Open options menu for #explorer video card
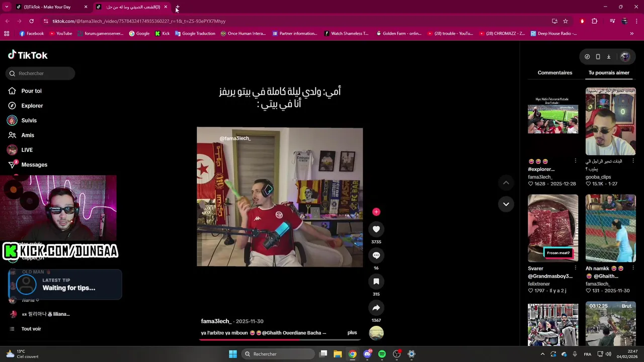Image resolution: width=644 pixels, height=362 pixels. pyautogui.click(x=576, y=161)
